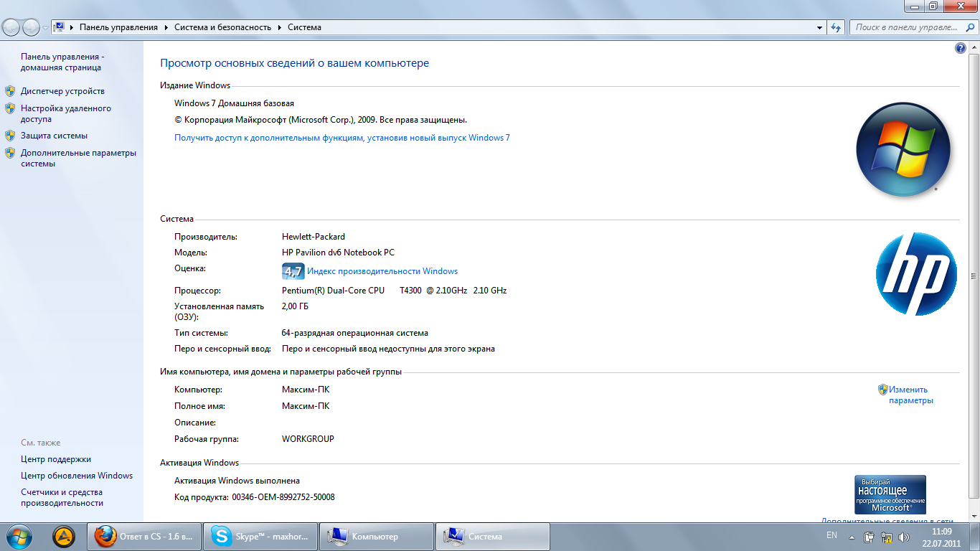
Task: Click the 4,7 performance rating badge
Action: coord(293,271)
